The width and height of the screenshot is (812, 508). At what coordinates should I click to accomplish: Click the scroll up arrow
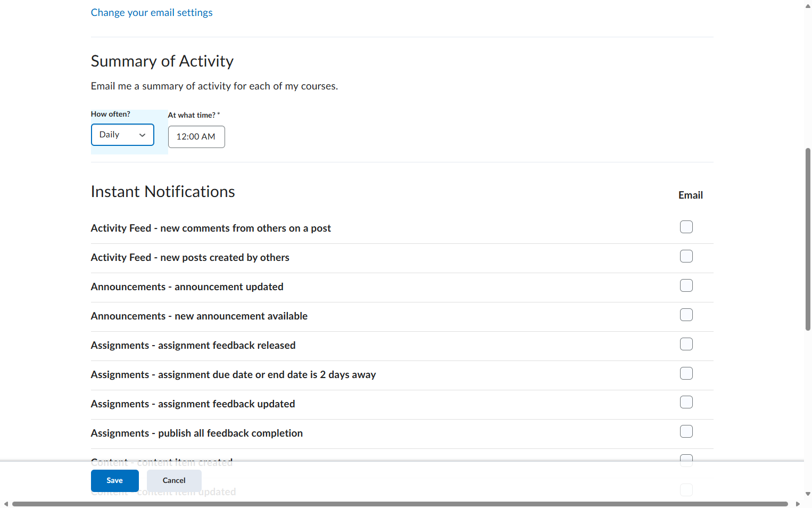(x=808, y=6)
